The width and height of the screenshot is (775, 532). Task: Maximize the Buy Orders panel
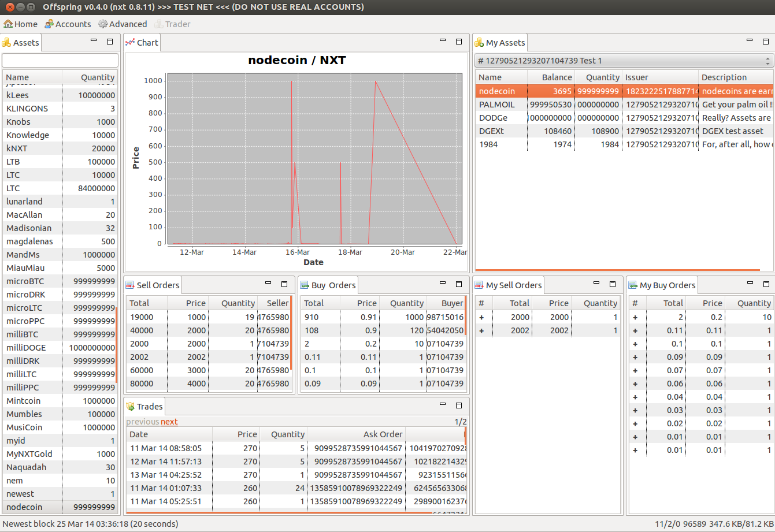pos(459,284)
